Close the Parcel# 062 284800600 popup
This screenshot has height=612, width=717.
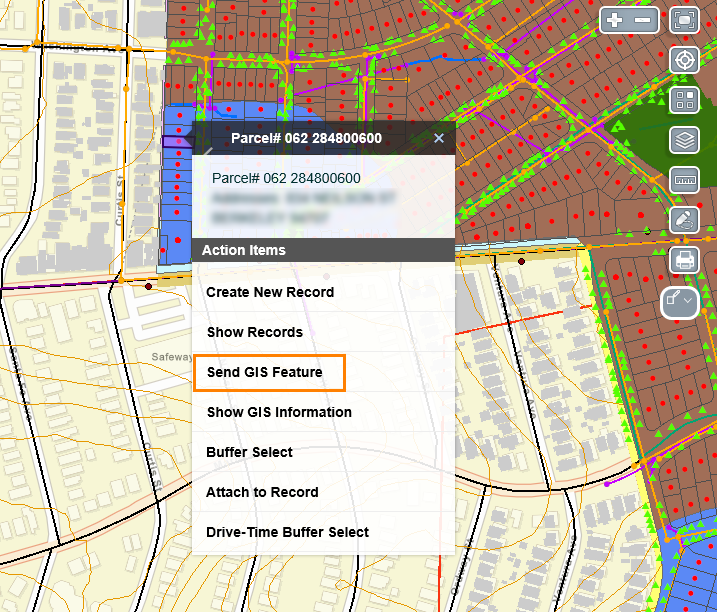tap(439, 138)
